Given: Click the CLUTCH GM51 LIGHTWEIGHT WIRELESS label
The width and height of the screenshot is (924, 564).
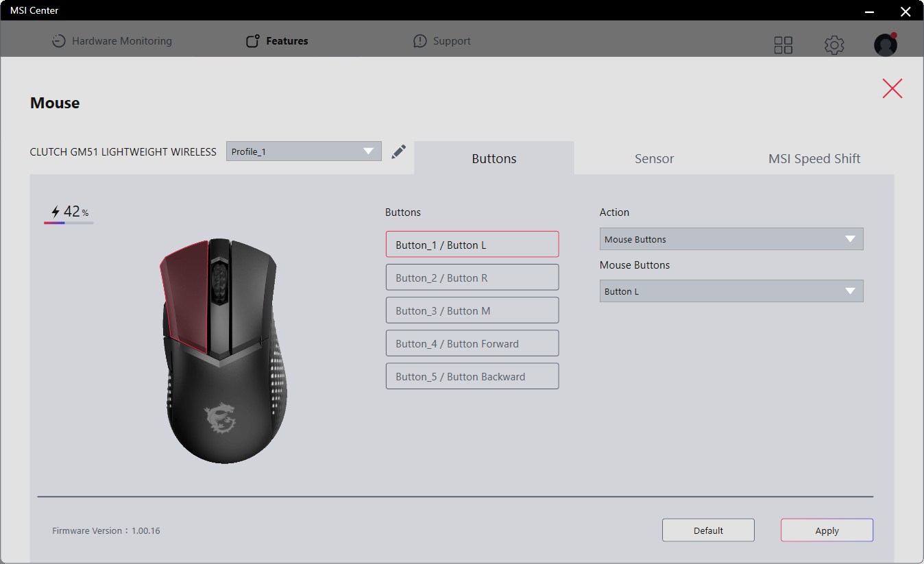Looking at the screenshot, I should pos(123,151).
